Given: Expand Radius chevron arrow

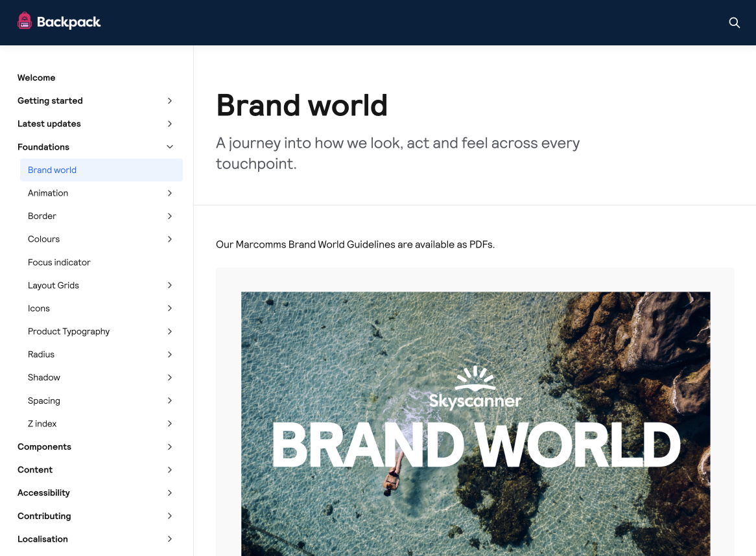Looking at the screenshot, I should (170, 354).
